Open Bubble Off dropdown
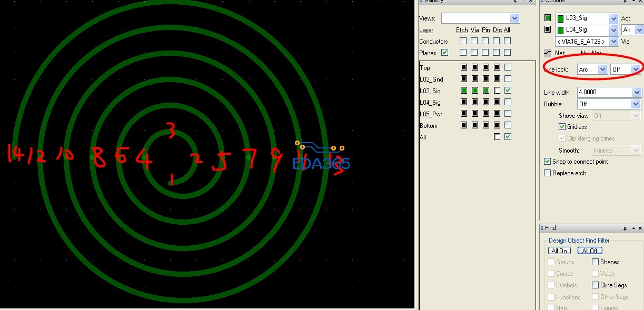This screenshot has height=310, width=644. [x=637, y=104]
